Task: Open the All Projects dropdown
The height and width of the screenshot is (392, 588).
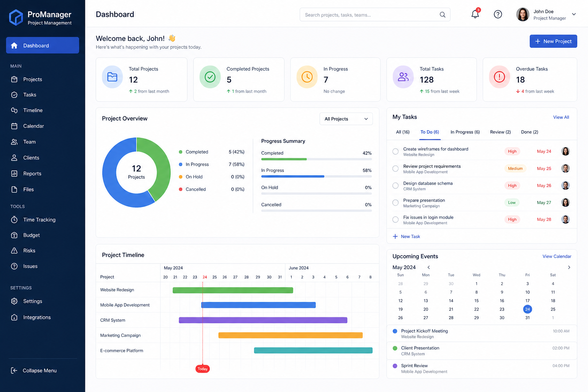Action: click(x=346, y=119)
